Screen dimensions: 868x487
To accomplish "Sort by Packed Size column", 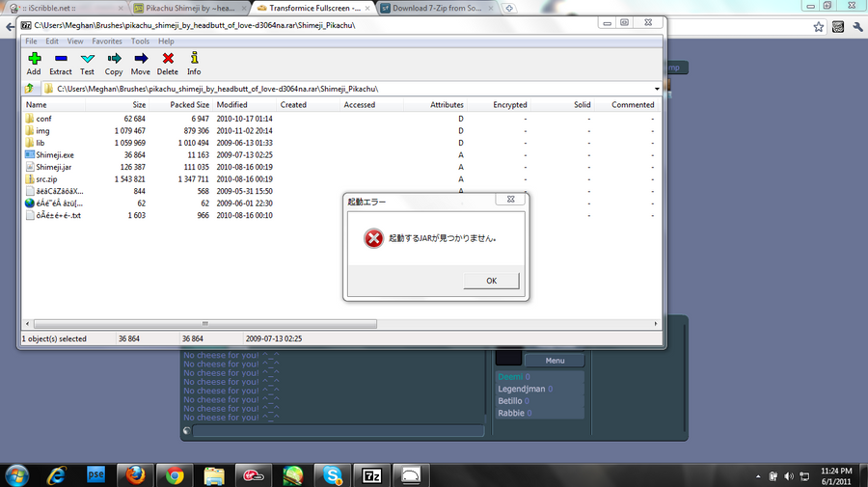I will [x=180, y=104].
